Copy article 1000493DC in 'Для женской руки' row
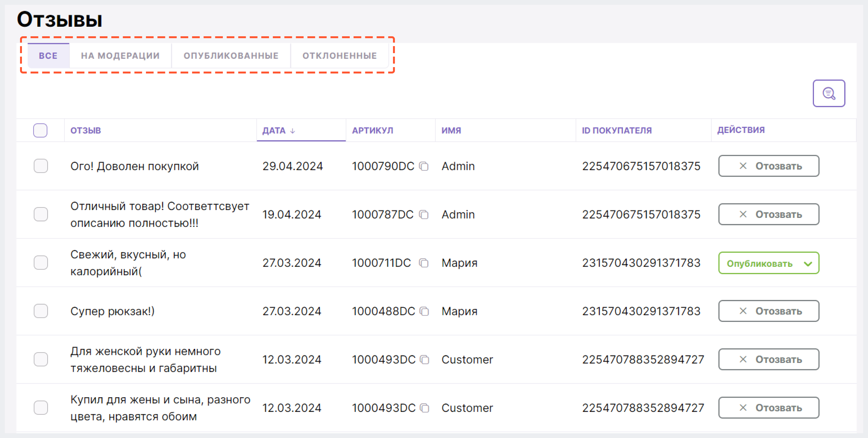 (425, 359)
